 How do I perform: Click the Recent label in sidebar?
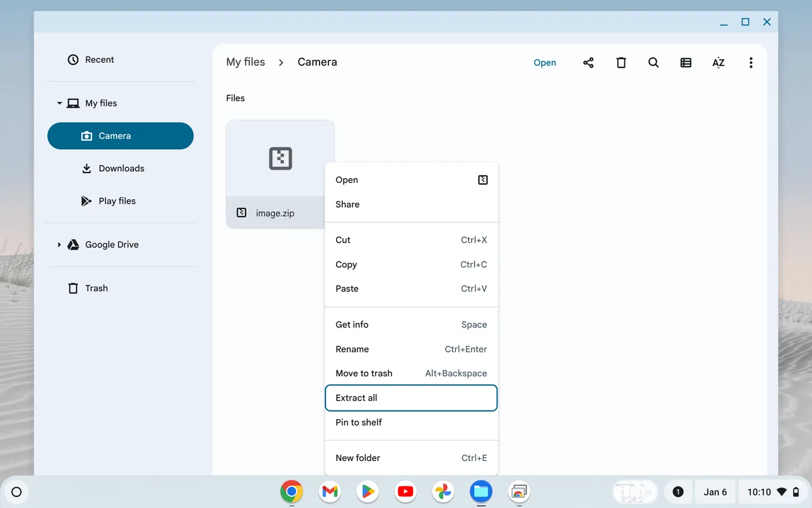tap(100, 60)
